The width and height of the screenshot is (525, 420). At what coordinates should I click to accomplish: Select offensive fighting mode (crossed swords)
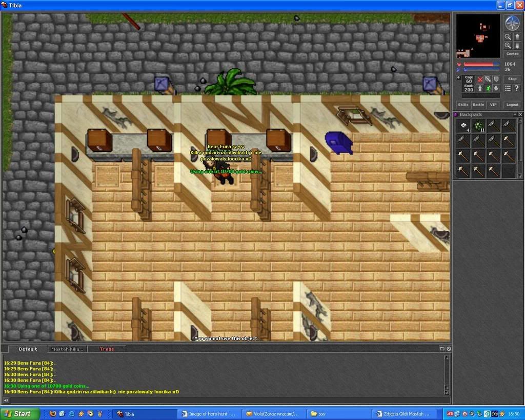coord(480,79)
